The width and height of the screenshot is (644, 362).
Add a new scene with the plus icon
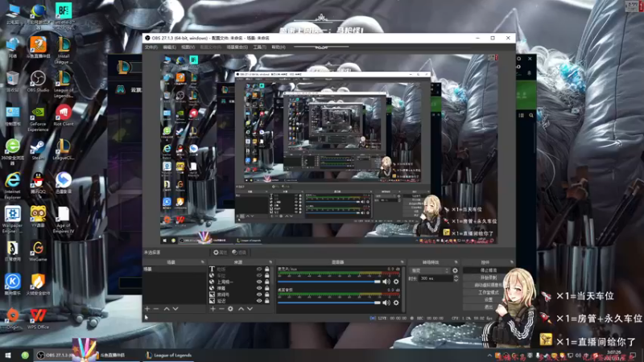pos(147,309)
